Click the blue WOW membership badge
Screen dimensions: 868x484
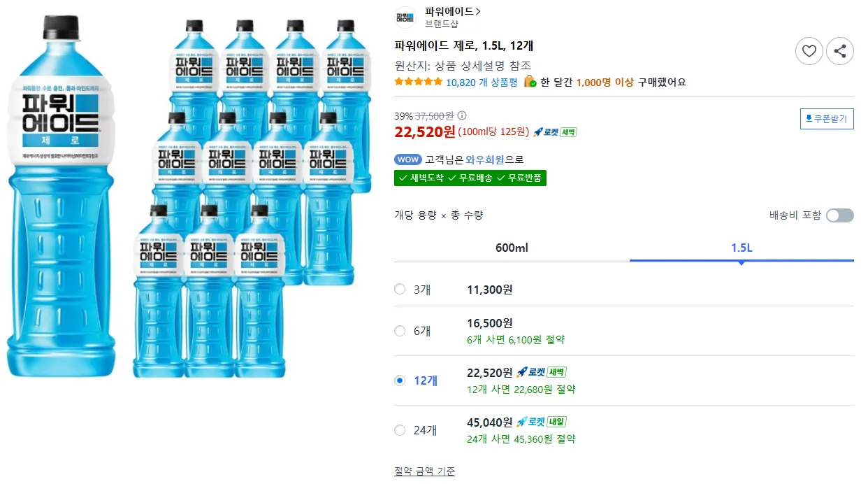click(407, 159)
